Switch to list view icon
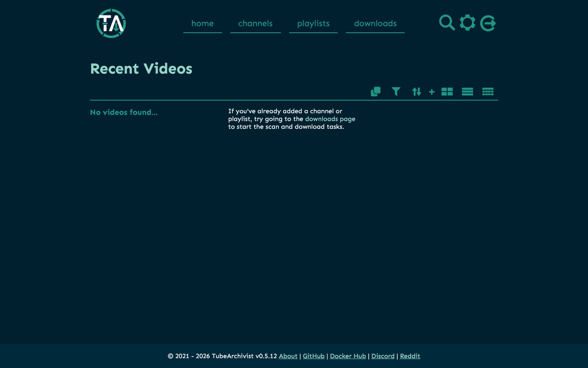The image size is (588, 368). [468, 92]
